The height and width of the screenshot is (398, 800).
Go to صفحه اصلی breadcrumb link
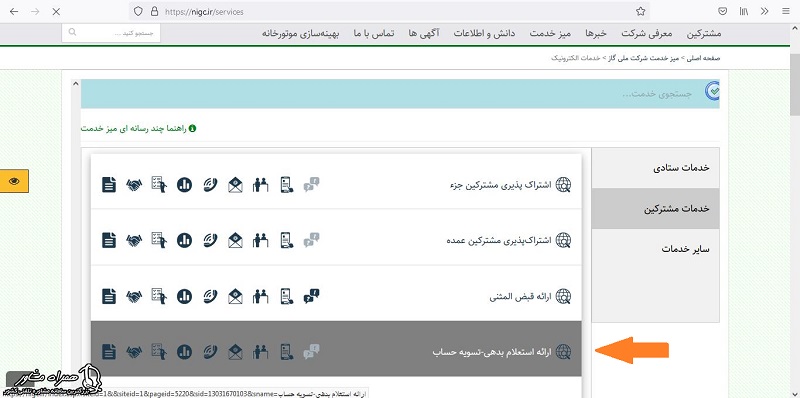(x=703, y=58)
